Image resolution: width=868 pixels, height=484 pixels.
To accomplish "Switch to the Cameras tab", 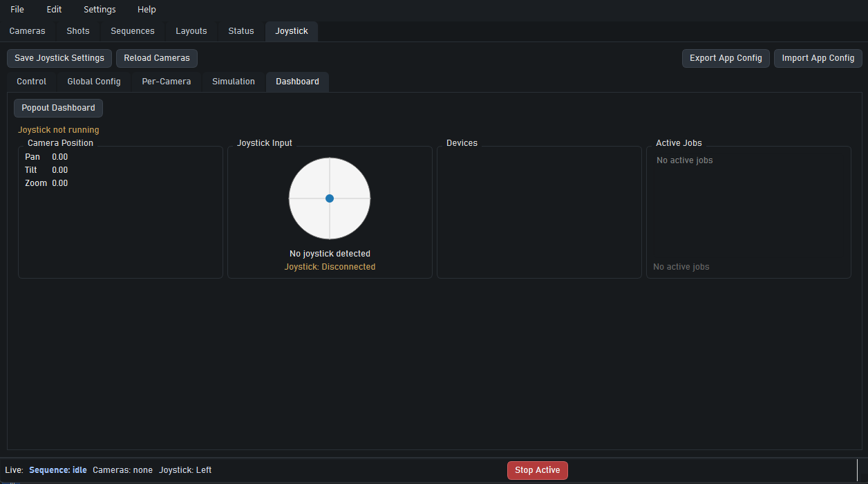I will 27,31.
